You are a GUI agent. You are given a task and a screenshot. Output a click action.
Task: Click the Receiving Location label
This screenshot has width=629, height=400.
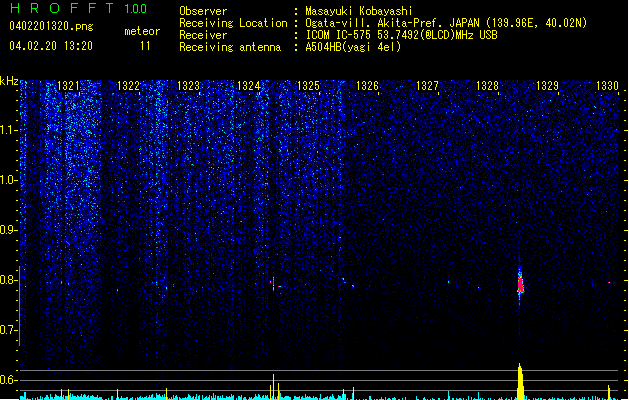coord(233,23)
